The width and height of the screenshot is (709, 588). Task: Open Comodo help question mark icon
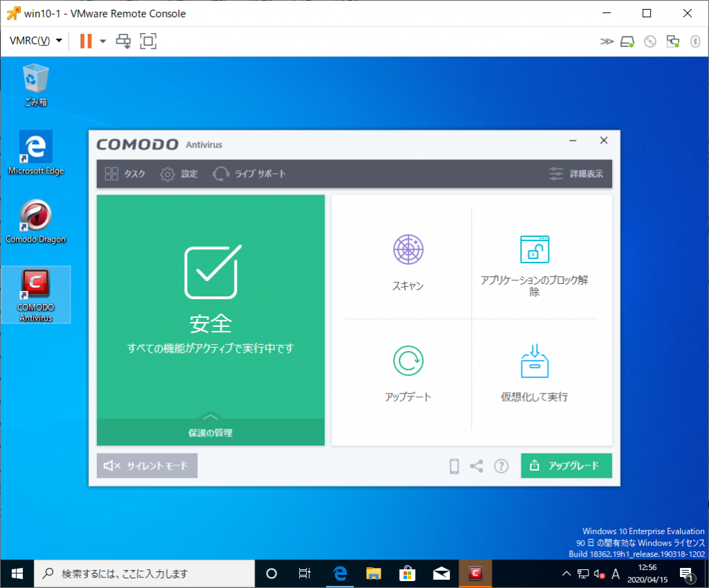501,466
